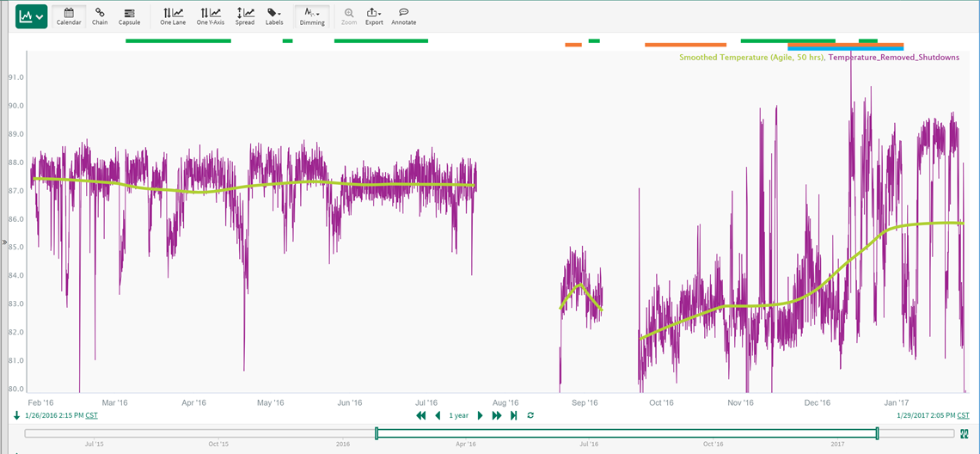Edit the 1 year duration link

(459, 415)
